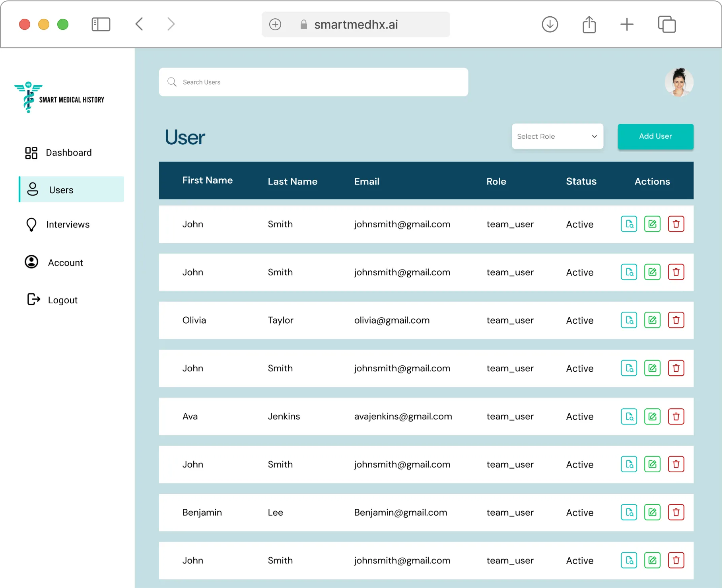Open a new tab with the plus icon
This screenshot has height=588, width=723.
point(627,24)
